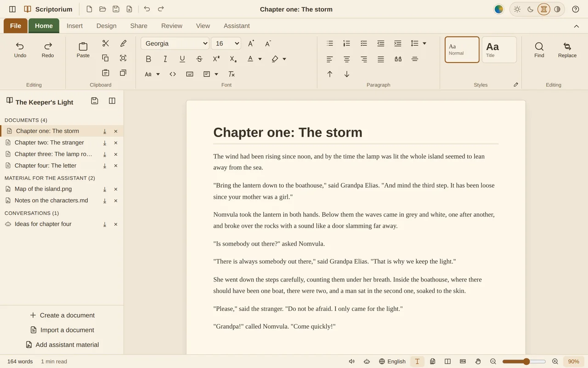Insert a horizontal rule
Viewport: 588px width, 368px height.
pyautogui.click(x=415, y=59)
